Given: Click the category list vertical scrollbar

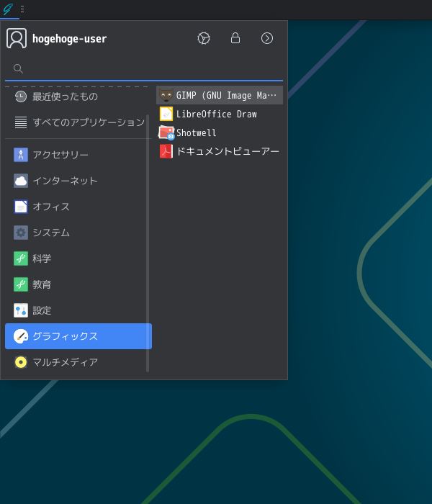Looking at the screenshot, I should coord(148,243).
